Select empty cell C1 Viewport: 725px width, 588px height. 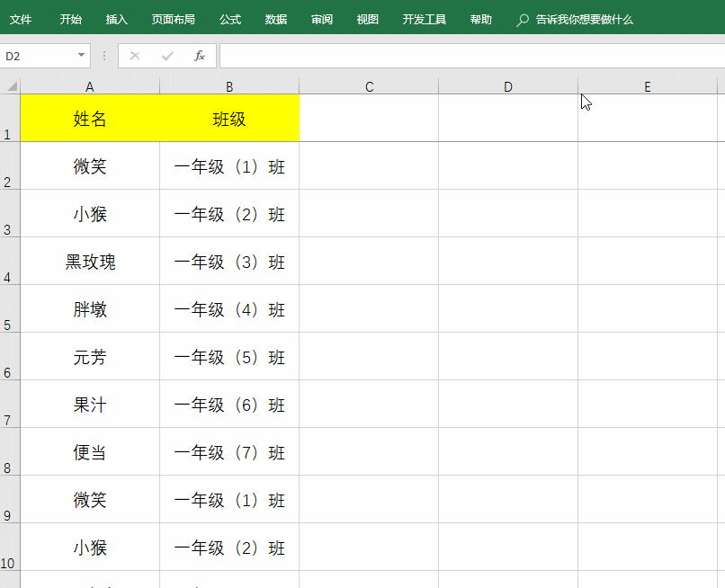point(369,118)
